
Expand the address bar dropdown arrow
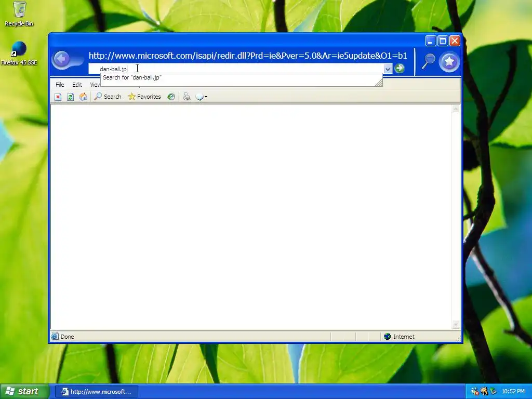point(388,69)
